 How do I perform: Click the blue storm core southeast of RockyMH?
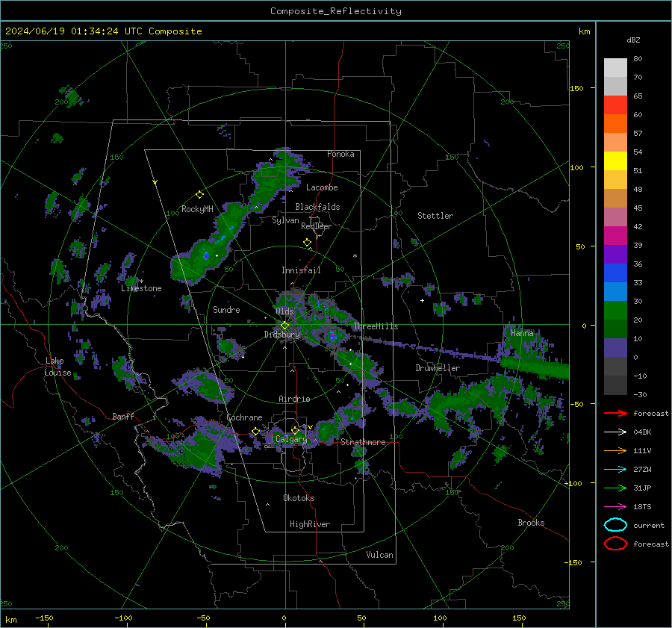coord(206,256)
